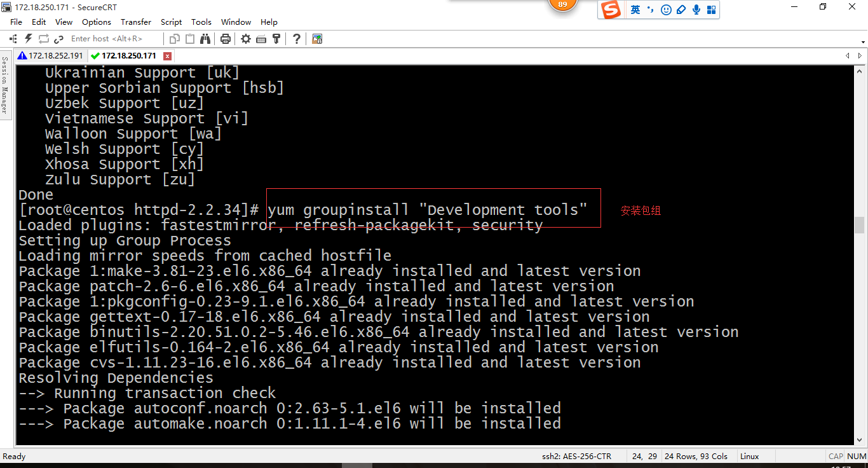Click the Paste clipboard toolbar icon
Viewport: 868px width, 468px height.
point(189,39)
